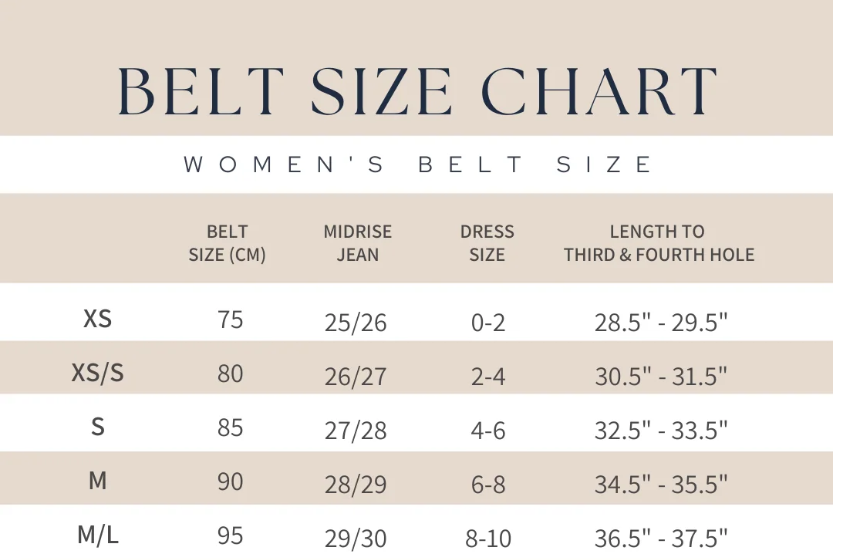
Task: Click the 26/27 midrise jean value
Action: point(355,376)
